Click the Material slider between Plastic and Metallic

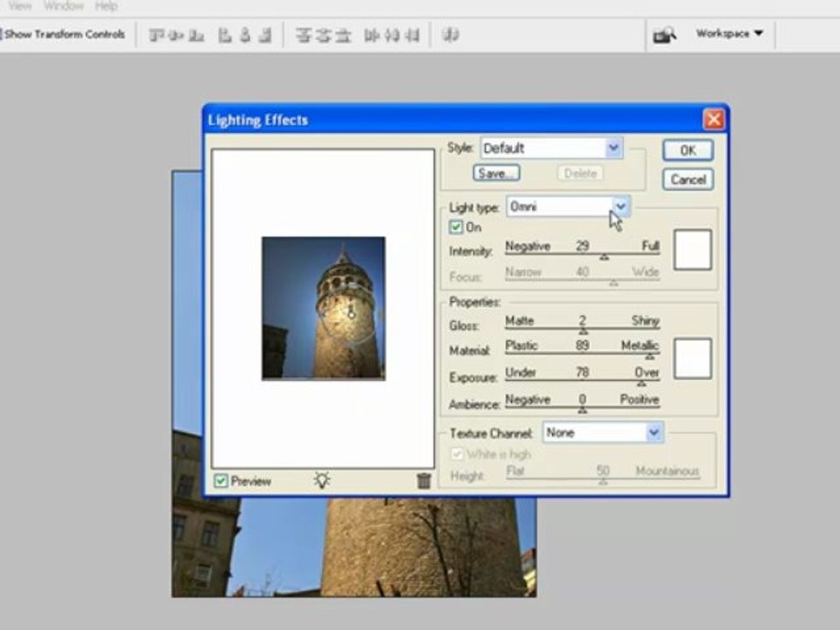click(x=583, y=353)
